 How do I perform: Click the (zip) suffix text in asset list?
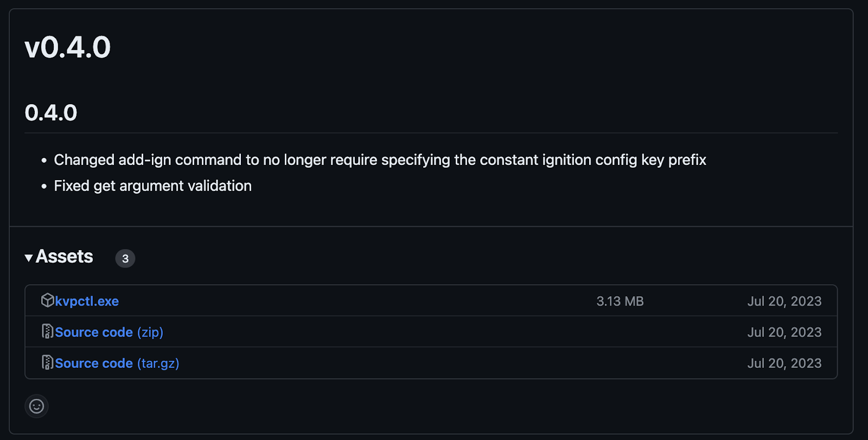coord(150,332)
